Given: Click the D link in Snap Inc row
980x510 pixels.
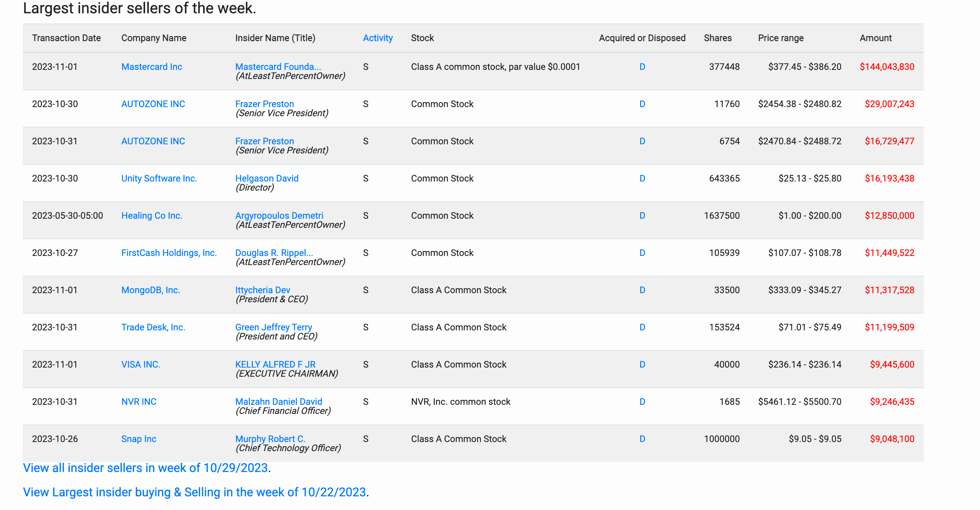Looking at the screenshot, I should pos(642,440).
